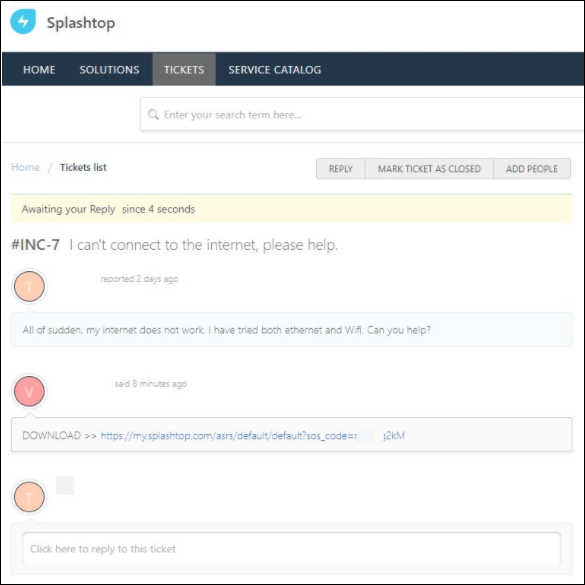Click the reporter's orange T avatar
This screenshot has height=585, width=585.
[29, 287]
